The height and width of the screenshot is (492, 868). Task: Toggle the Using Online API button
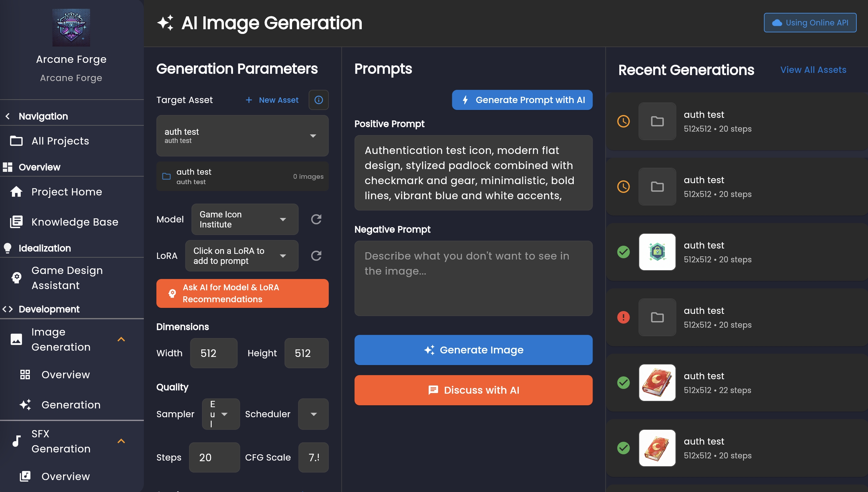810,23
